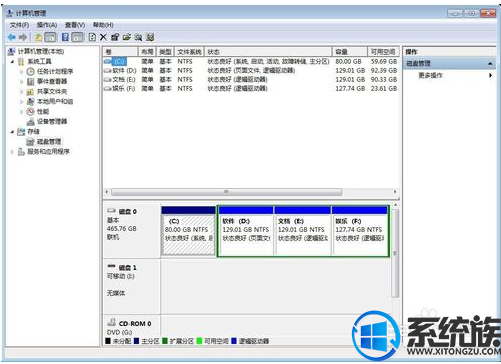Expand the 任务计划程序 node
Viewport: 501px width, 364px height.
tap(21, 71)
